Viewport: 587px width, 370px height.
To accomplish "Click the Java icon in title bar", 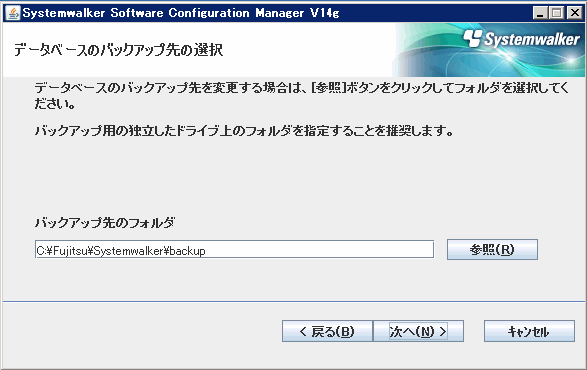I will (x=13, y=13).
